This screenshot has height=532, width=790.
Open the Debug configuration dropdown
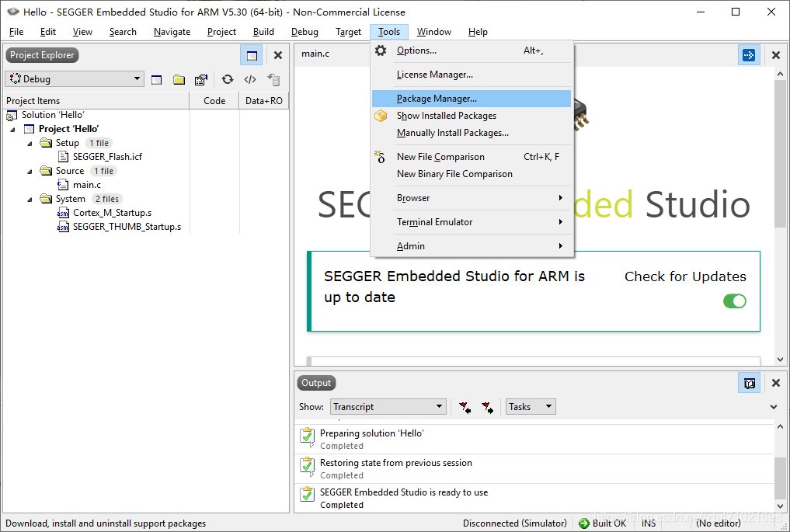click(75, 79)
